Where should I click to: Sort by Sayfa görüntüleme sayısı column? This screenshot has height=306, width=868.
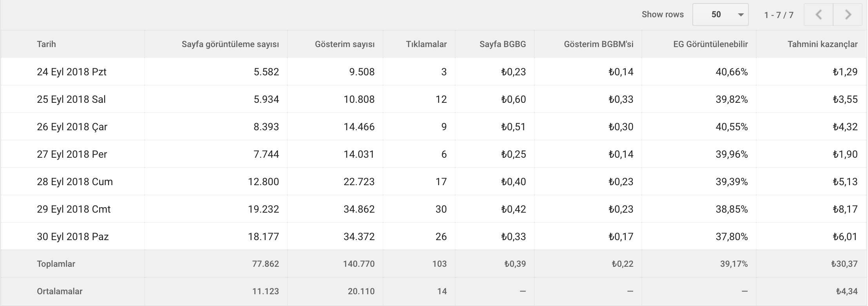click(x=230, y=44)
